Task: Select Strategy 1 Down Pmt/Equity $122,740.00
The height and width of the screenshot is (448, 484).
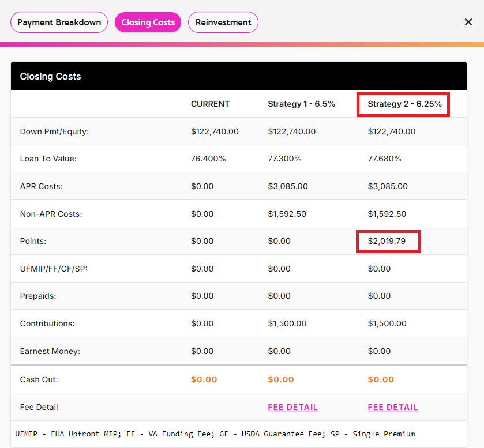Action: tap(291, 131)
